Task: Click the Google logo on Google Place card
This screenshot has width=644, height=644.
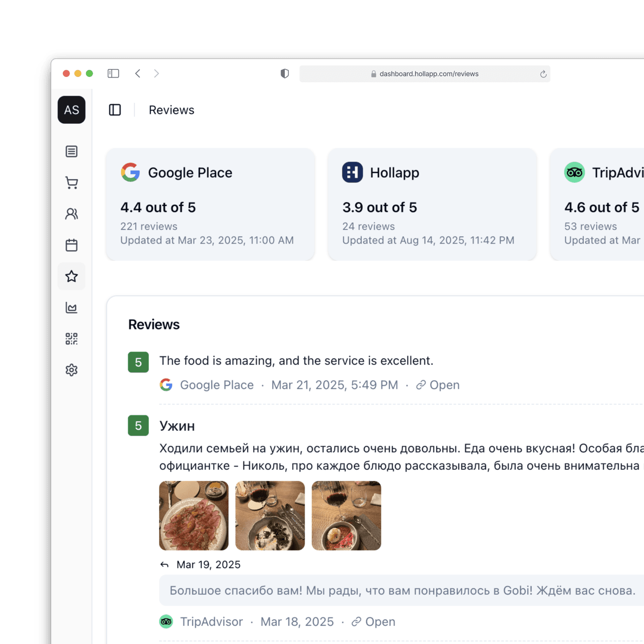Action: (130, 172)
